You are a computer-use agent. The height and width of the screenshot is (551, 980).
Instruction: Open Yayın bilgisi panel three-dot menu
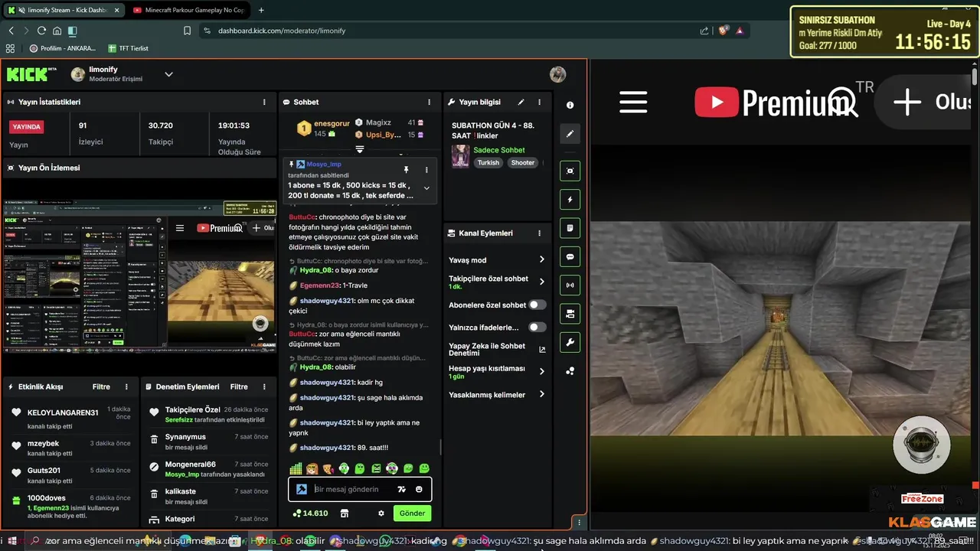540,102
